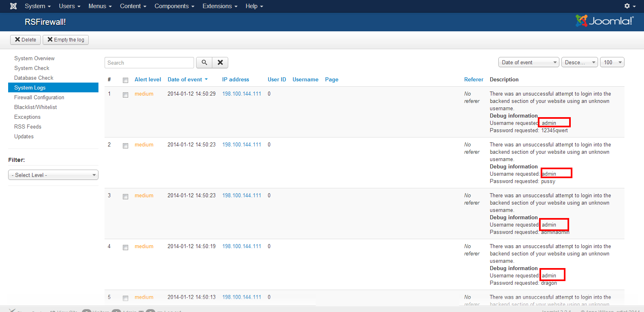
Task: Check the checkbox for log row 5
Action: pyautogui.click(x=125, y=298)
